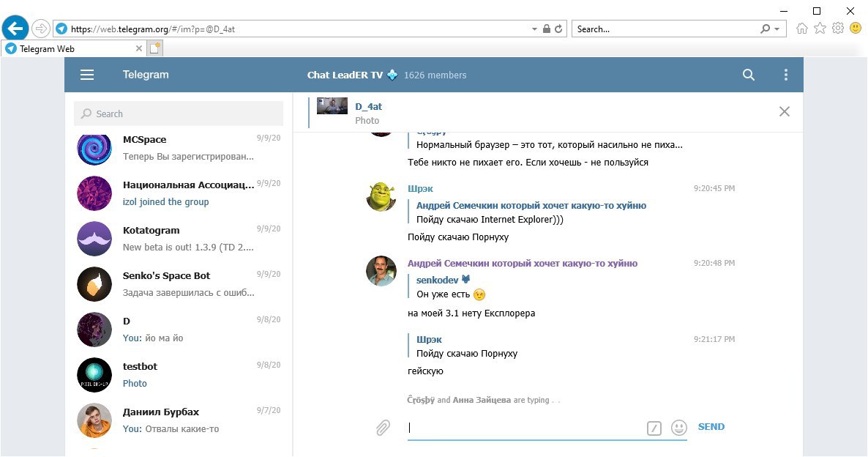
Task: Open Даниил Бурбах chat
Action: pyautogui.click(x=179, y=420)
